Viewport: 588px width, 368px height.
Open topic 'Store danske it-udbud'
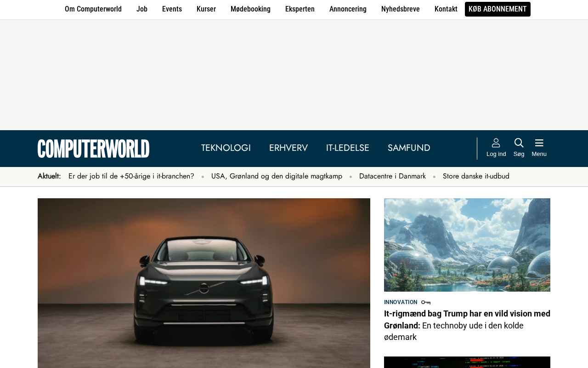pos(476,176)
